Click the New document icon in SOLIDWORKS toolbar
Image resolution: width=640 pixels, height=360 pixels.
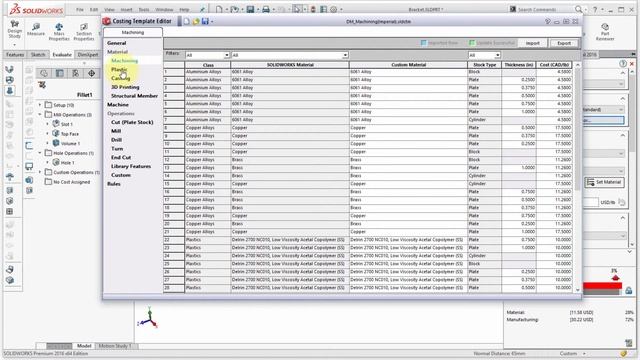219,9
